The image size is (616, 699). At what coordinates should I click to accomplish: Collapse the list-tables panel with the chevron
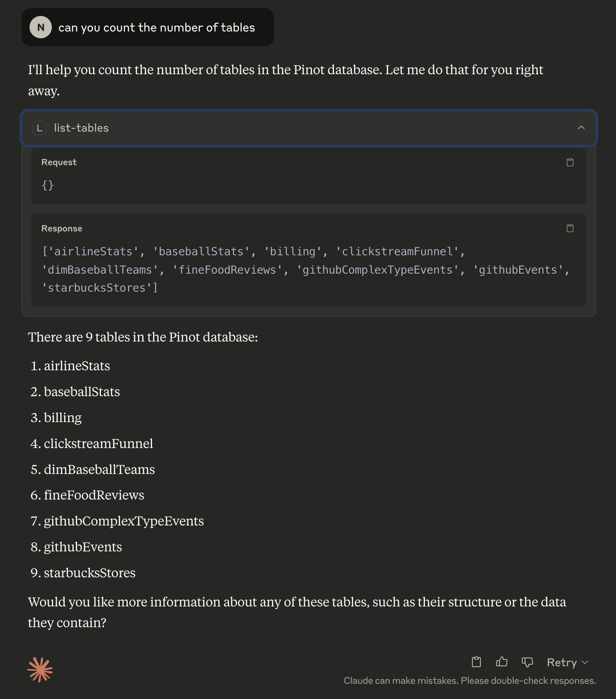(581, 128)
